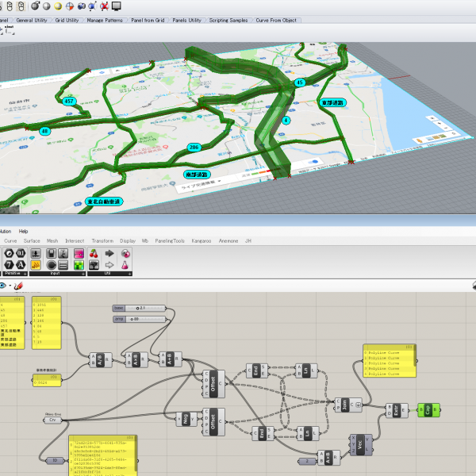Viewport: 476px width, 476px height.
Task: Select the green Cap component
Action: [x=428, y=410]
